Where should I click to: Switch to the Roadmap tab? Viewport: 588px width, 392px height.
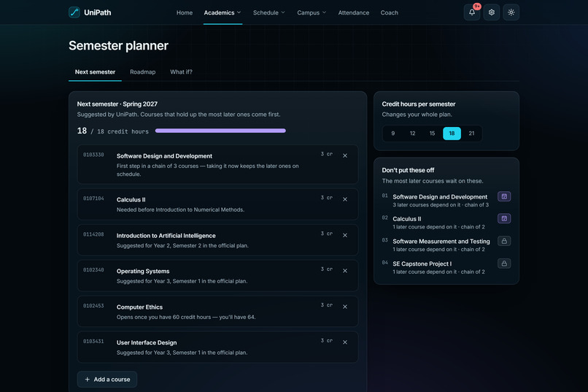[x=142, y=72]
